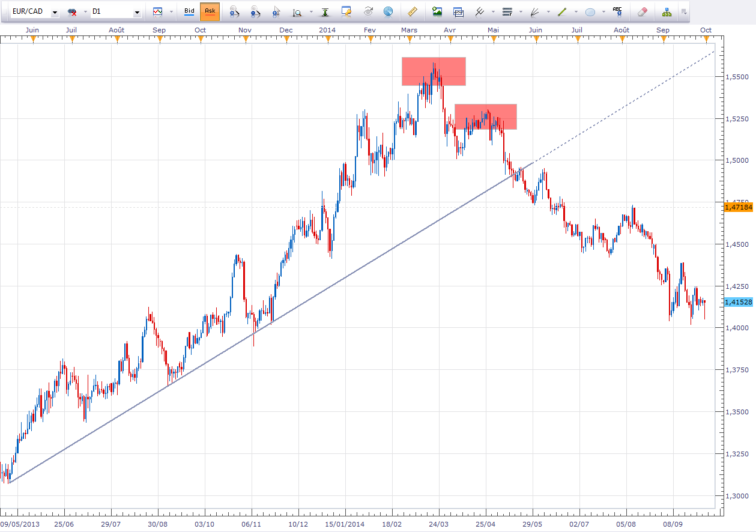Click the 15/01/2014 date axis label
This screenshot has width=756, height=532.
(345, 524)
